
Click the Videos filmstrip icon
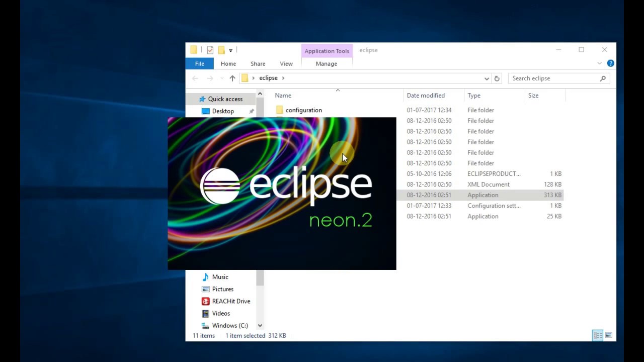pyautogui.click(x=205, y=313)
